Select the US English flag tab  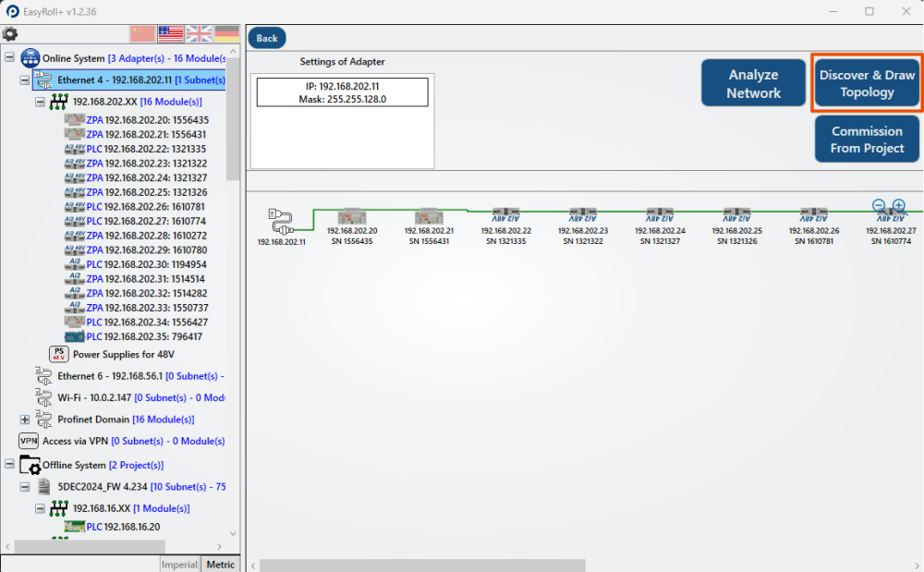pos(170,33)
